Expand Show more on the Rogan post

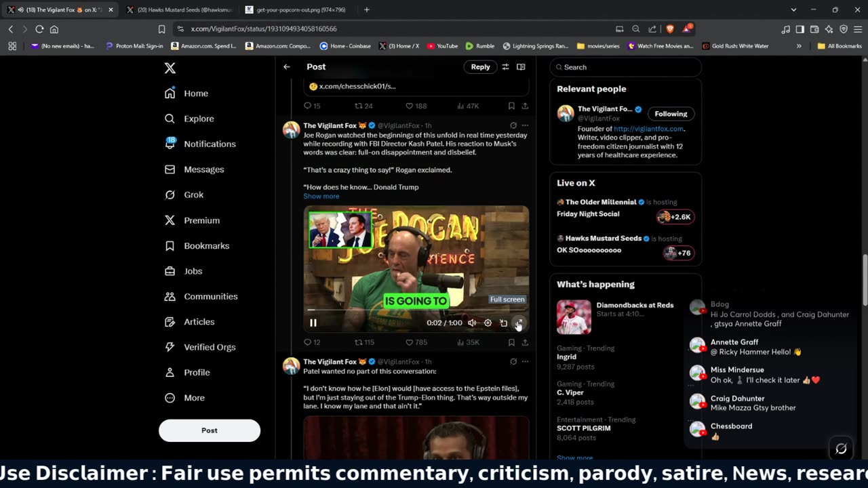click(x=321, y=197)
